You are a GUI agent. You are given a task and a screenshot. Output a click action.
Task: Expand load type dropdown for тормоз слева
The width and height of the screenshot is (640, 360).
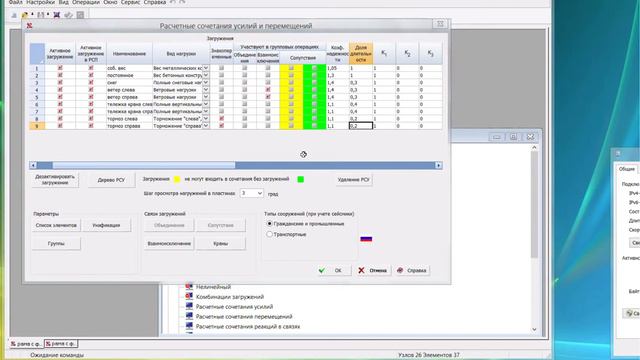(x=206, y=119)
